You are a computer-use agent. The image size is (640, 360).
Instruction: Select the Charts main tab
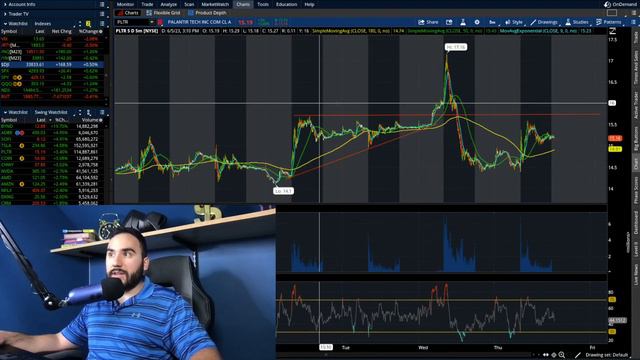[243, 4]
